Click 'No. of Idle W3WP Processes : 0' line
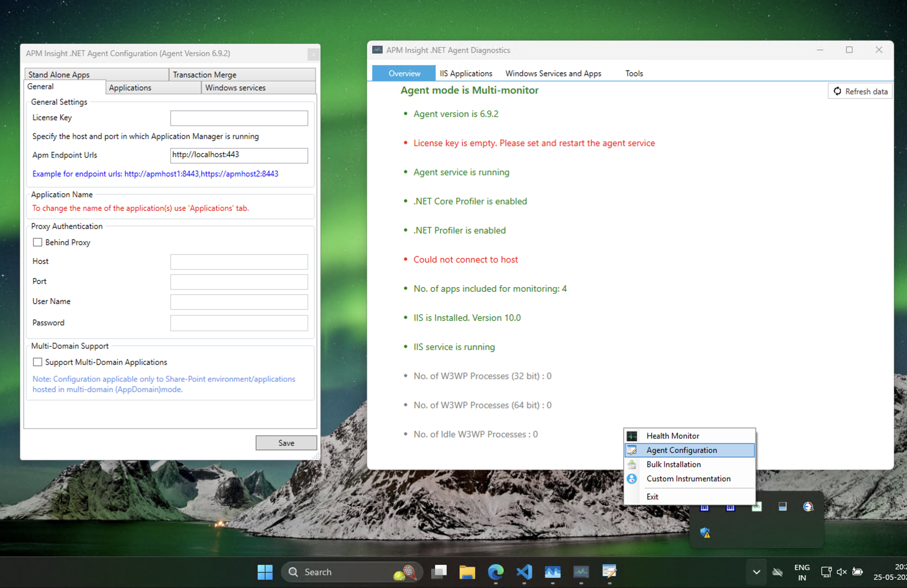This screenshot has height=588, width=907. point(476,434)
